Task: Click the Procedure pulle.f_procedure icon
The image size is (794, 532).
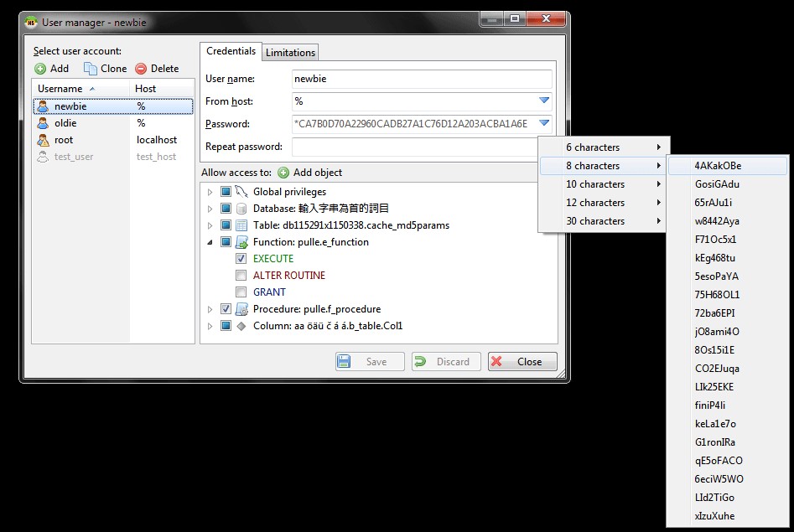Action: pos(241,309)
